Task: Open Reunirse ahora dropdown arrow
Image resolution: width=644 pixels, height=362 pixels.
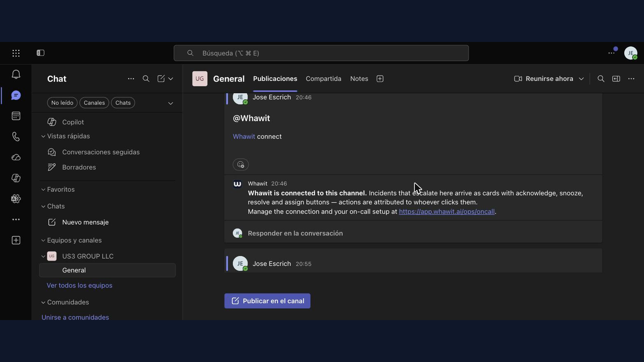Action: pos(581,79)
